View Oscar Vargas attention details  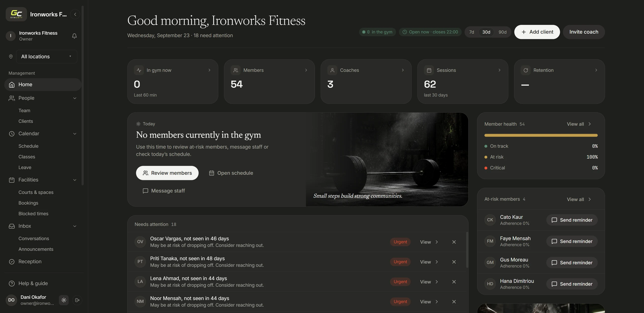tap(429, 242)
